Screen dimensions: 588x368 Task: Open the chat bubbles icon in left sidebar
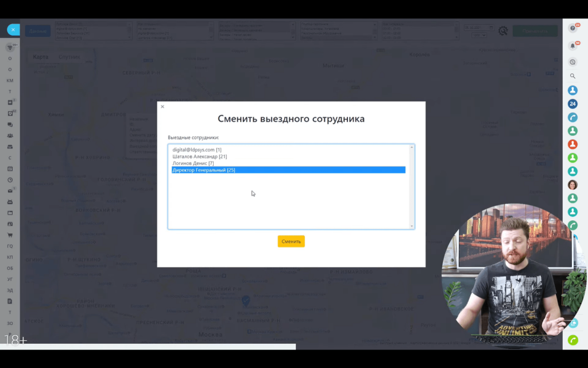10,124
